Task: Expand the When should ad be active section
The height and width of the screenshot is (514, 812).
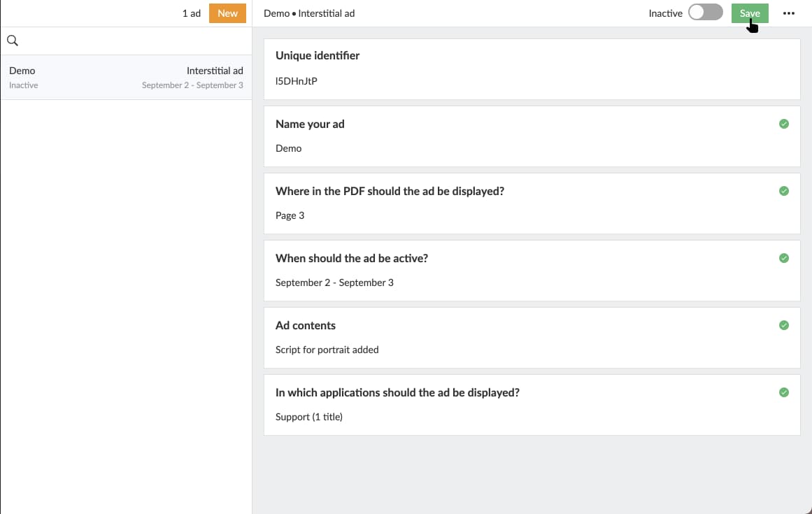Action: tap(351, 258)
